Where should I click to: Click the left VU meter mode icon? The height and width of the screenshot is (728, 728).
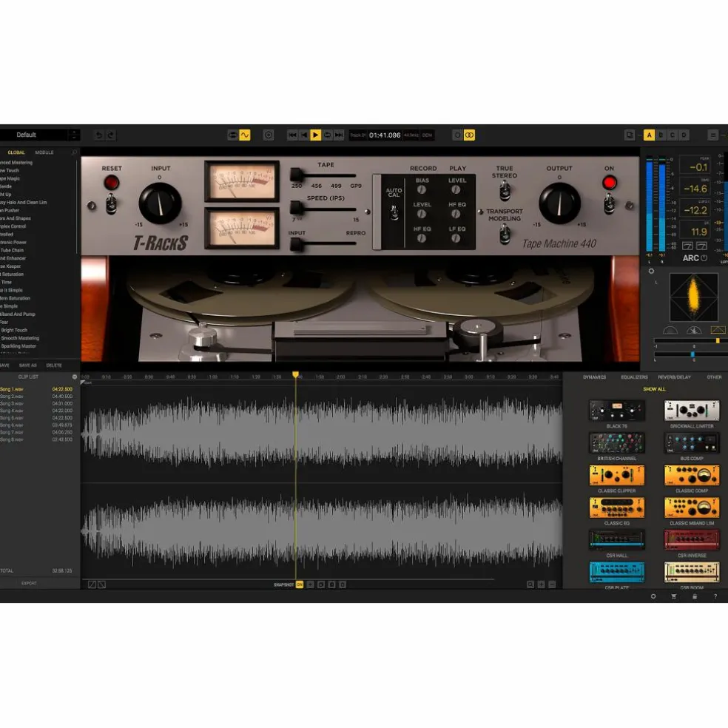(x=687, y=246)
